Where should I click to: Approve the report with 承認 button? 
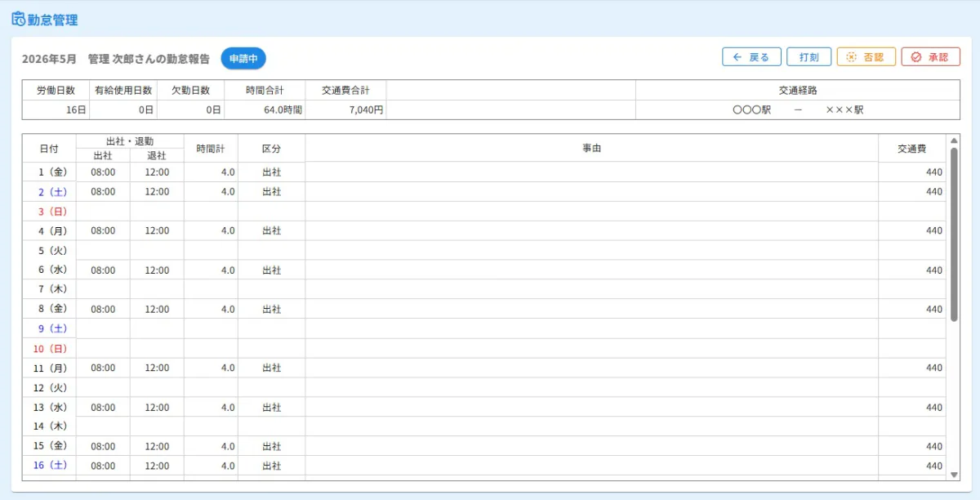click(931, 57)
